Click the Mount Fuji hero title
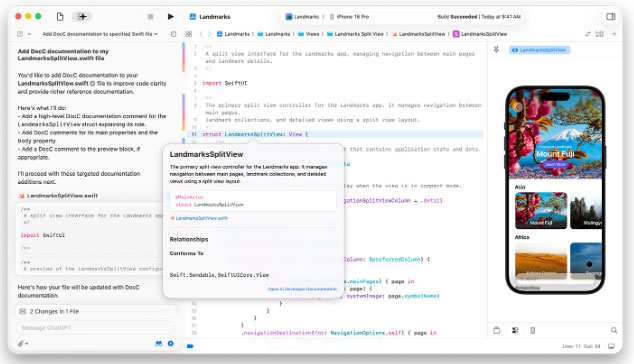This screenshot has height=364, width=634. point(555,154)
